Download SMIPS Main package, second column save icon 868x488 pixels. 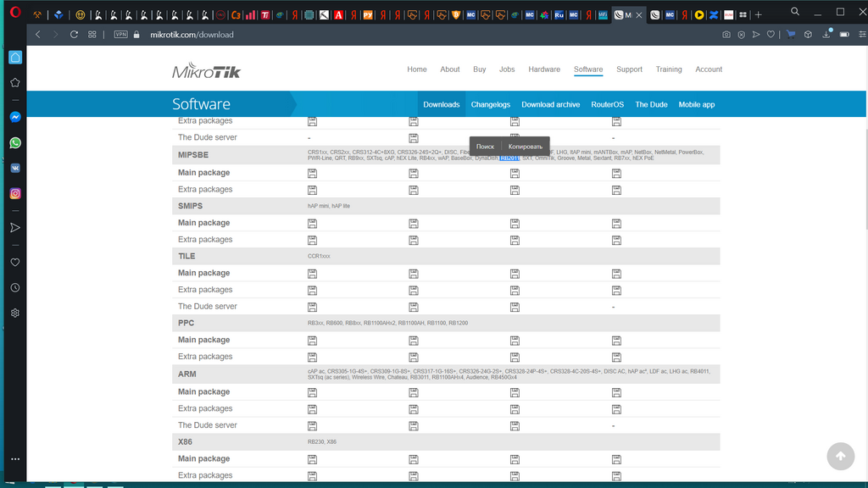(414, 224)
